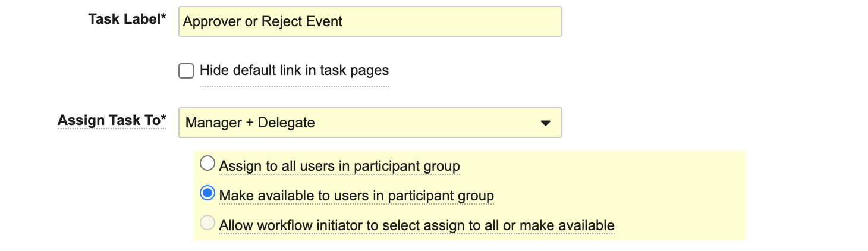Select the "Allow workflow initiator" radio button
This screenshot has height=251, width=868.
(x=207, y=224)
